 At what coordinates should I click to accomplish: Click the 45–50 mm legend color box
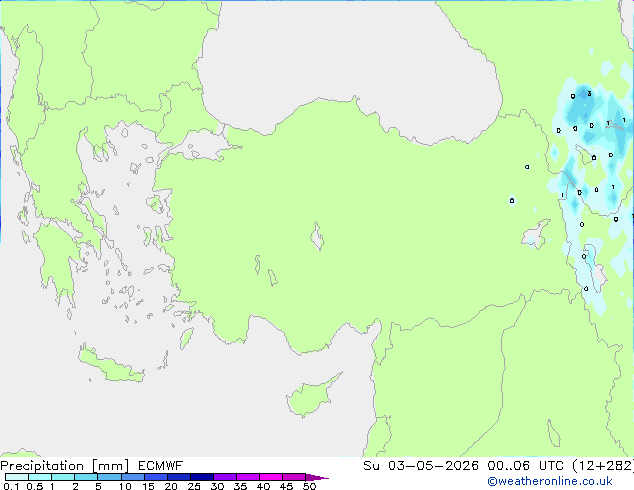tap(294, 477)
